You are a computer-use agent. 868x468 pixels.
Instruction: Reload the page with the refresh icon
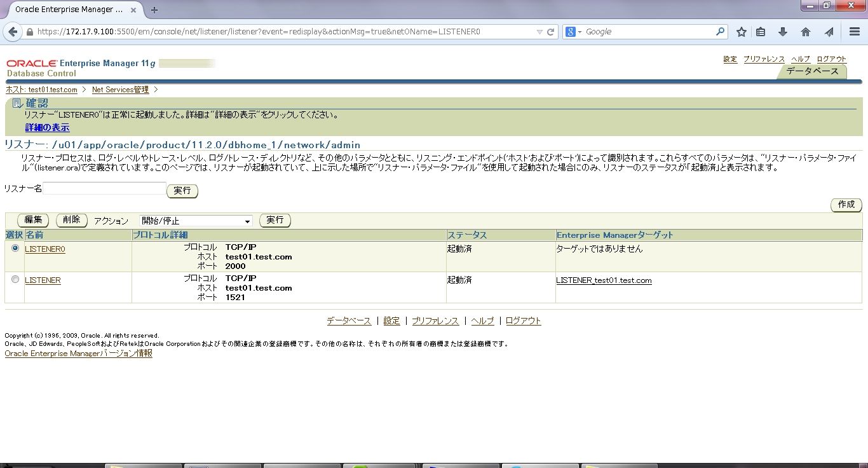point(551,32)
